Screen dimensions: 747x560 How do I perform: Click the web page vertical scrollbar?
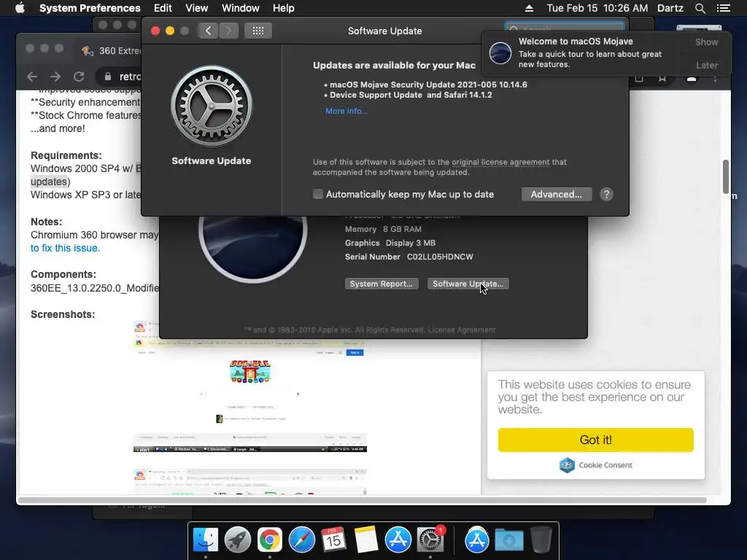point(726,176)
